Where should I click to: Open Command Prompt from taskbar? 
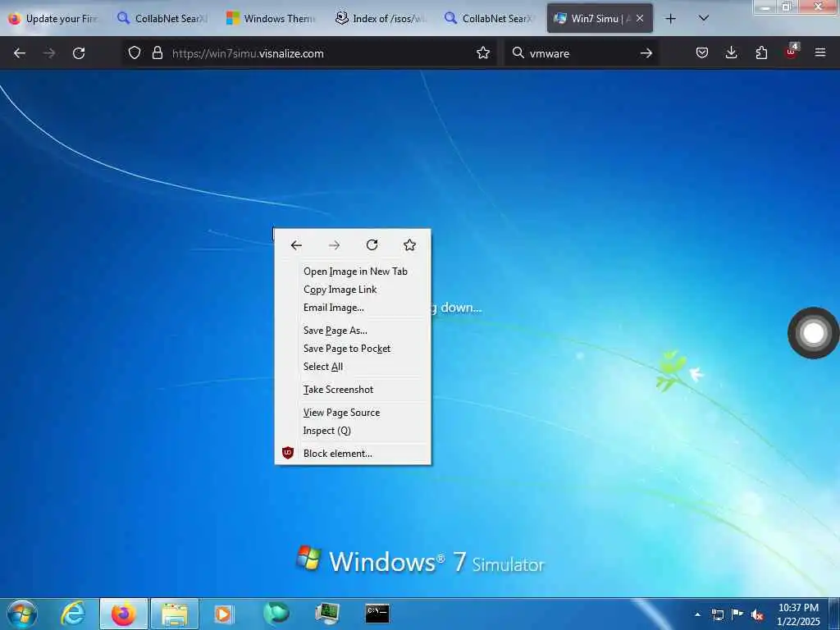377,614
